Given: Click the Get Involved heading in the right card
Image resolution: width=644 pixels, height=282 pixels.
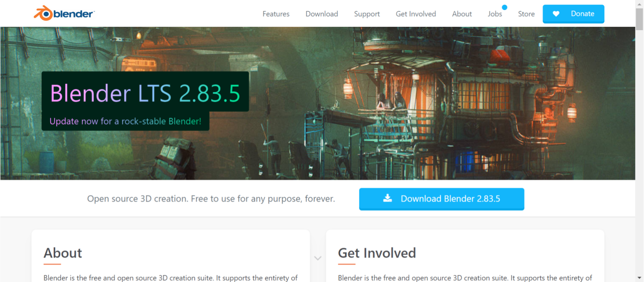Looking at the screenshot, I should (x=377, y=253).
